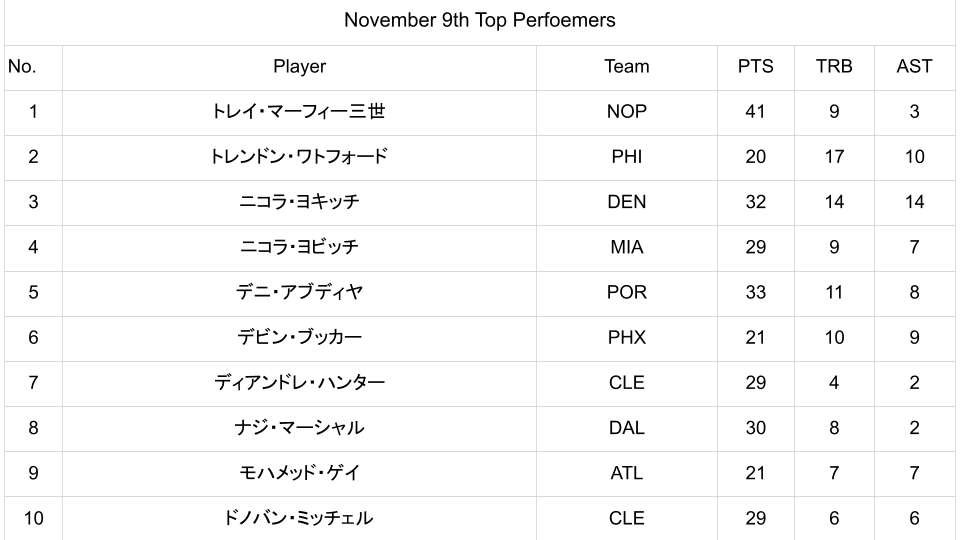The image size is (960, 540).
Task: Select the PHI team cell
Action: pos(626,157)
